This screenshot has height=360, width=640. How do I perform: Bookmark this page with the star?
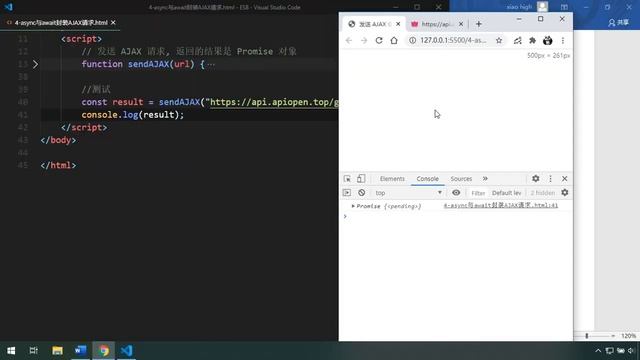point(499,40)
